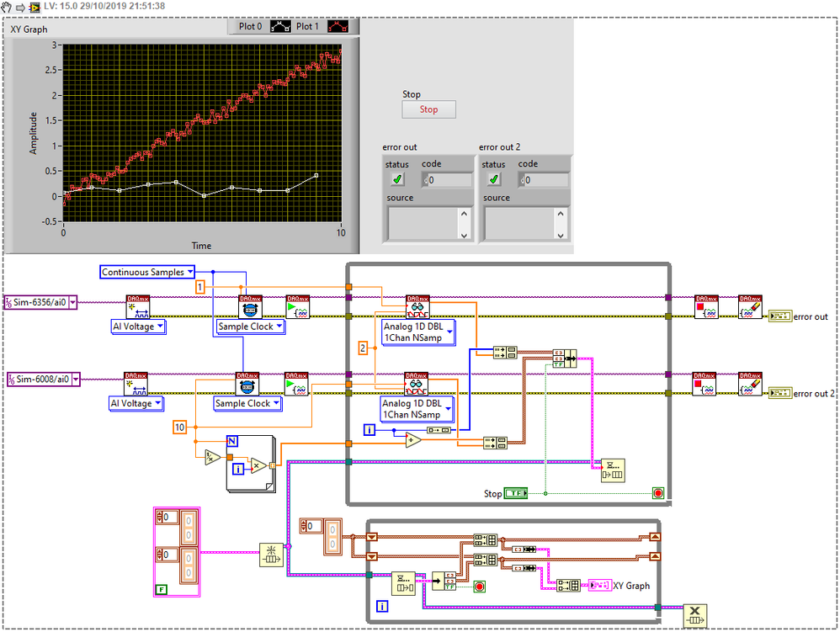The height and width of the screenshot is (632, 840).
Task: Select the lower DAQmx Start Task node
Action: coord(296,384)
